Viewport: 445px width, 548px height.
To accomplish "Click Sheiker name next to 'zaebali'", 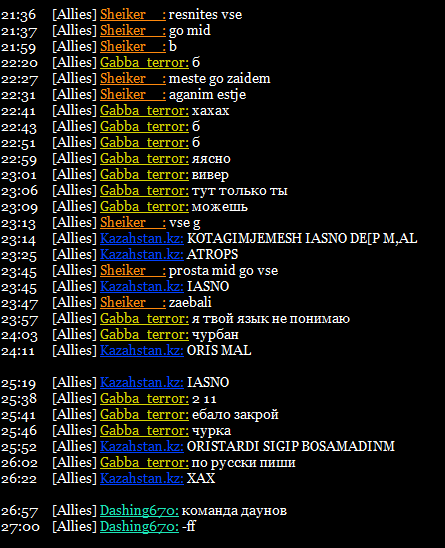I will 133,303.
